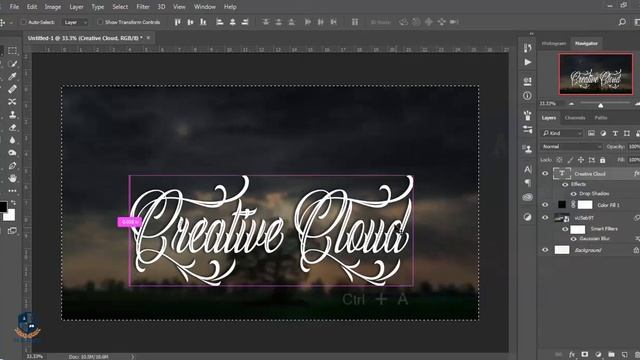The image size is (640, 360).
Task: Open the Auto-Select Layer dropdown
Action: [x=75, y=22]
